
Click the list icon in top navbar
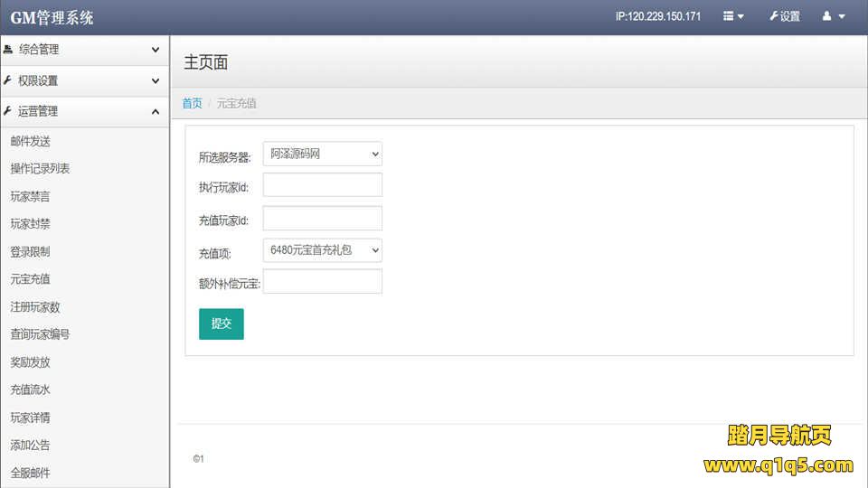coord(729,16)
